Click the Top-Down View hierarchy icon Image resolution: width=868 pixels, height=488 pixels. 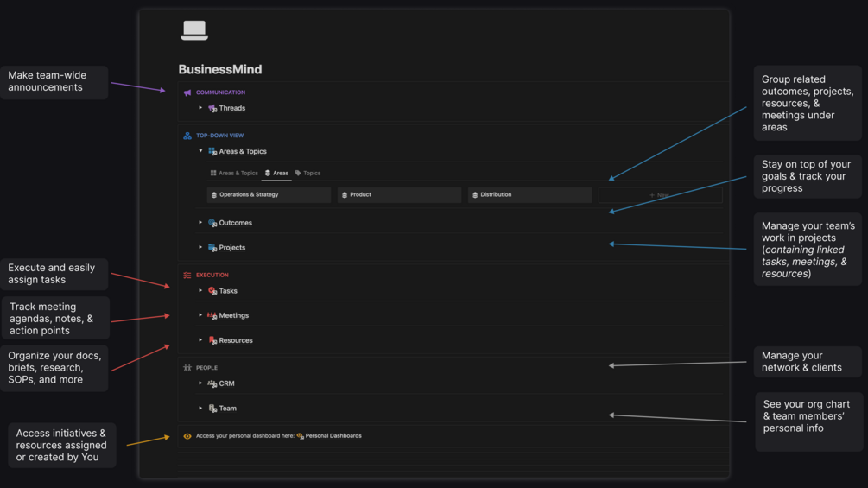point(187,136)
